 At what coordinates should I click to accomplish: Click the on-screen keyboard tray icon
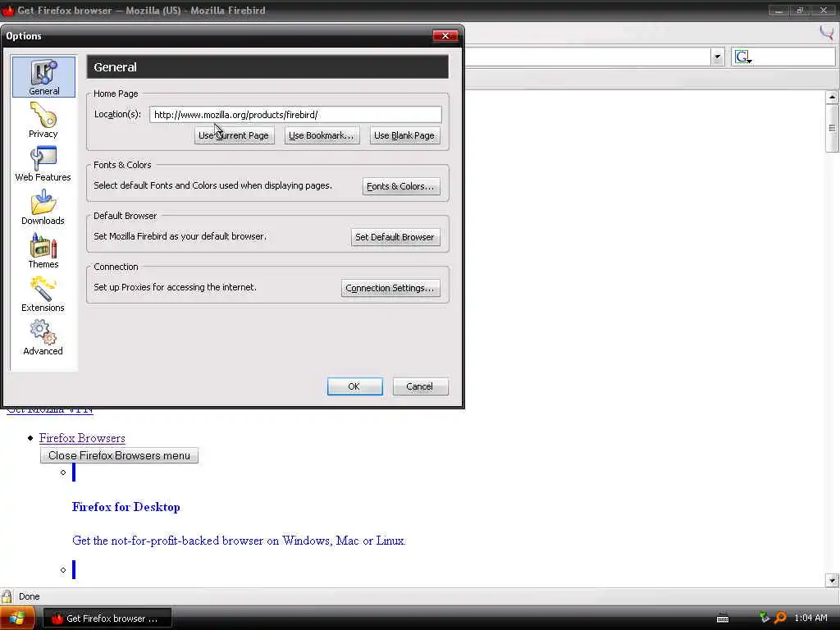pos(722,619)
